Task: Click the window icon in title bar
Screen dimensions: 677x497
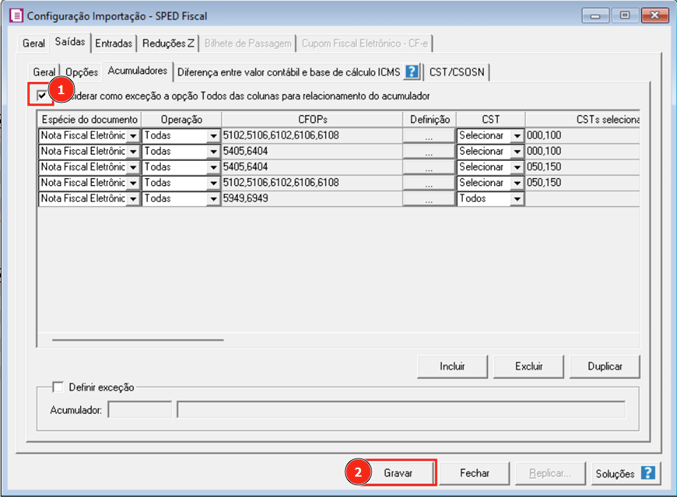Action: point(13,15)
